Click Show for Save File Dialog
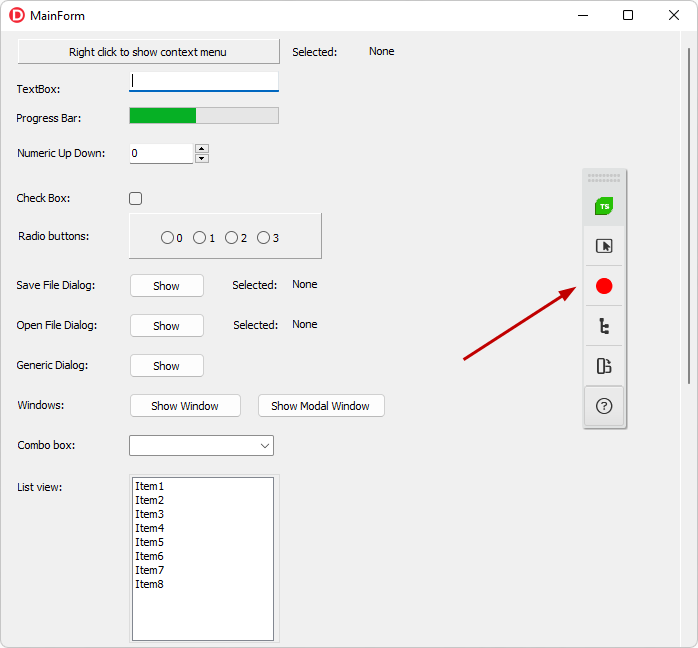 point(167,286)
